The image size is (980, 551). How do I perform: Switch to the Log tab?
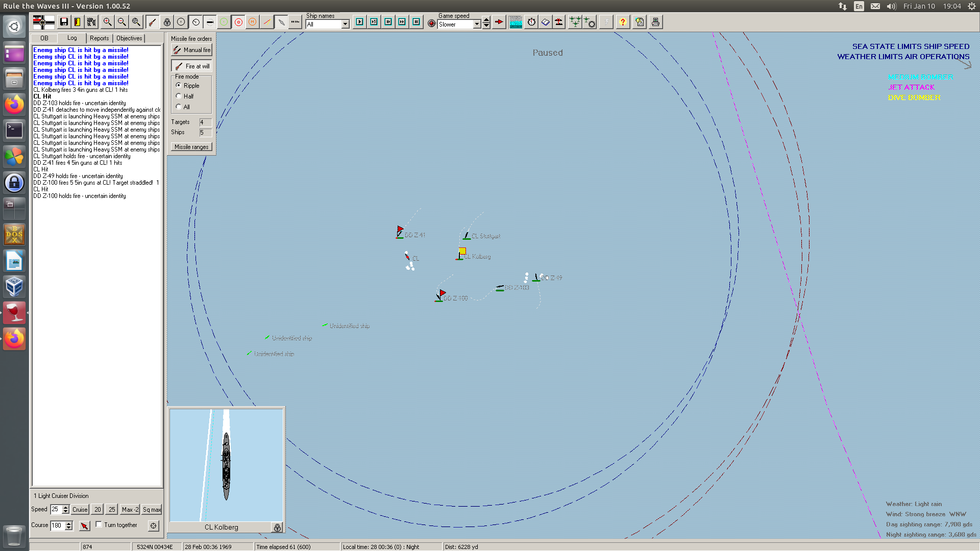coord(72,38)
